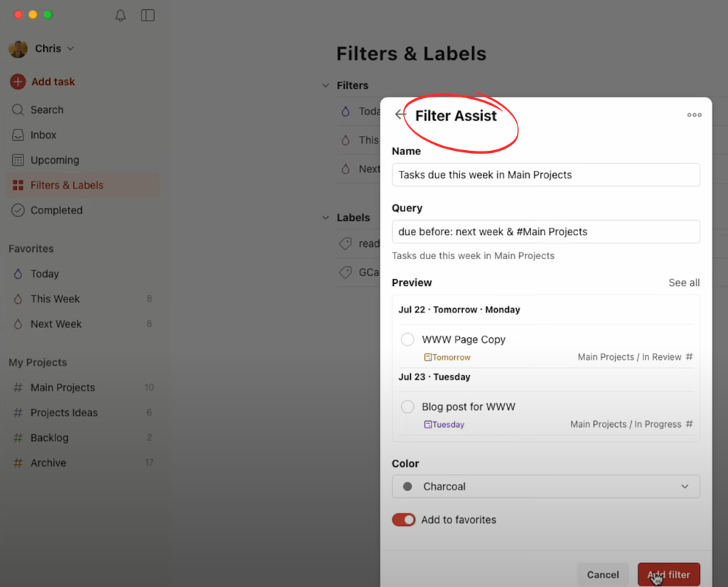728x587 pixels.
Task: Click See all in Preview
Action: (684, 282)
